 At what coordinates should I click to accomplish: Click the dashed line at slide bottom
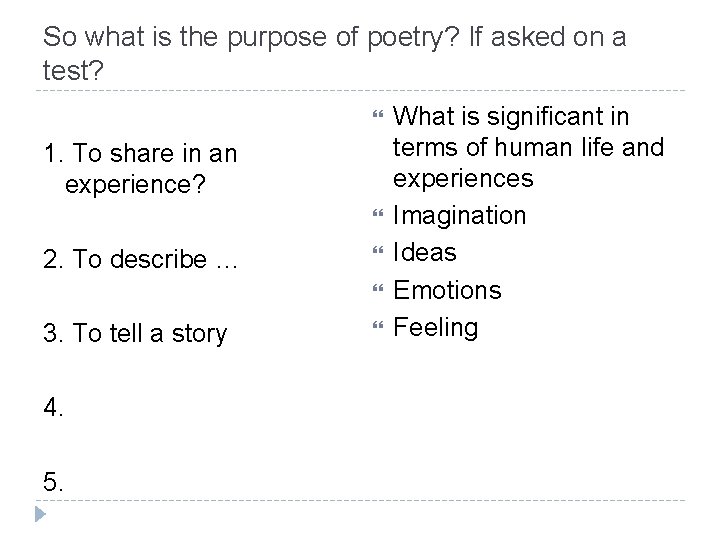point(360,500)
